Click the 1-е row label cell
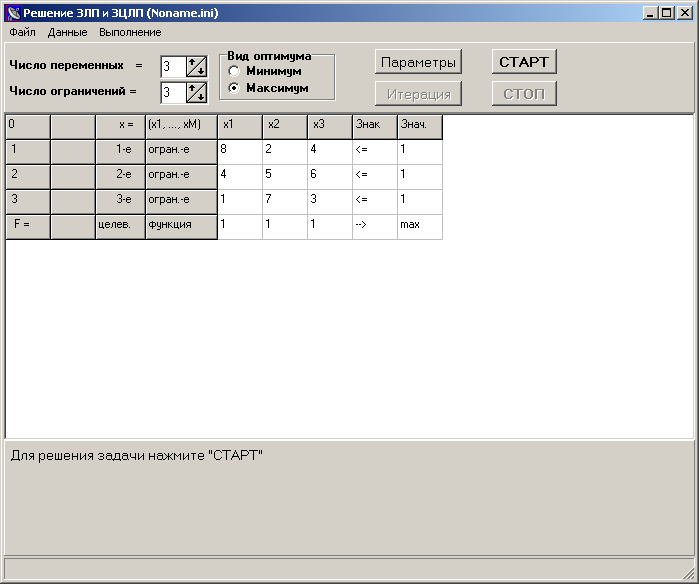 tap(120, 152)
